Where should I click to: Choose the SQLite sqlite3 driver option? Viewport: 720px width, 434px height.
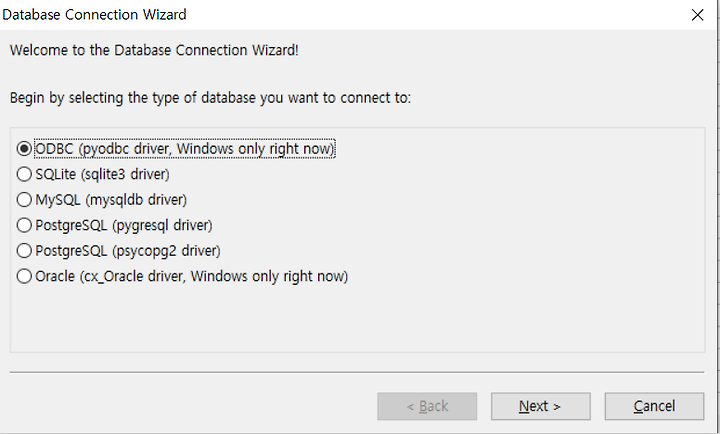24,174
